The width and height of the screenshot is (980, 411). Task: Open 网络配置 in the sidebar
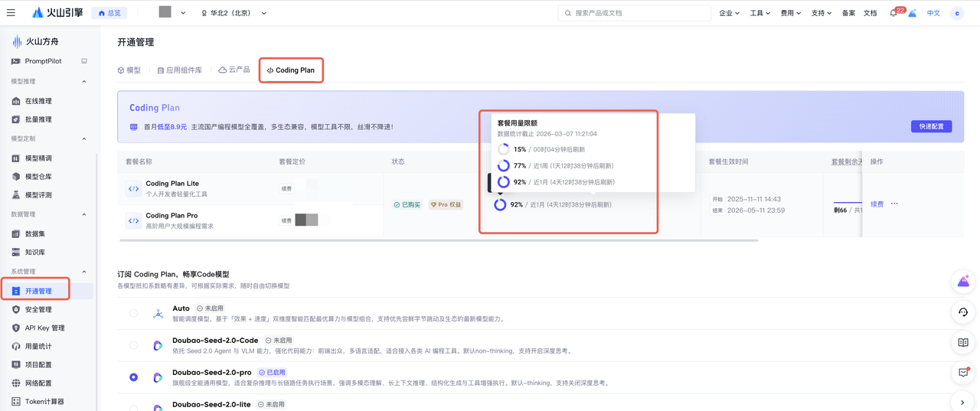coord(38,383)
